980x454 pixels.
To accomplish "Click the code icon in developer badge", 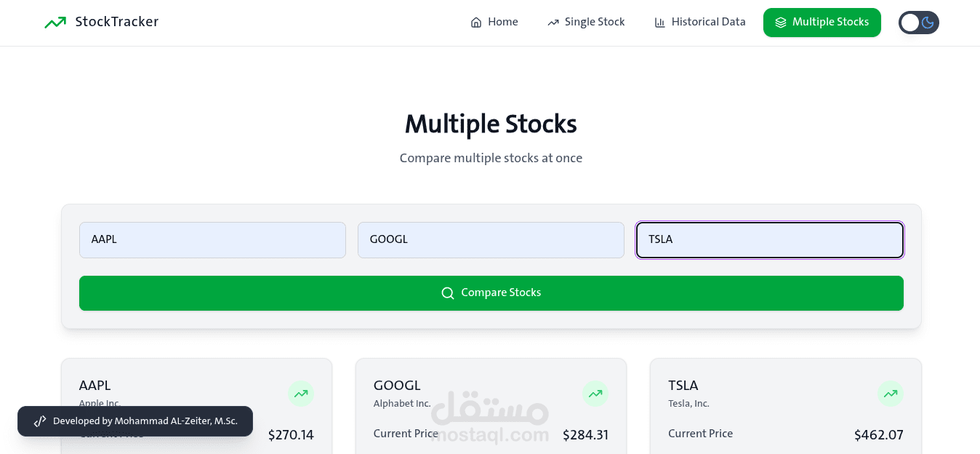I will point(40,421).
